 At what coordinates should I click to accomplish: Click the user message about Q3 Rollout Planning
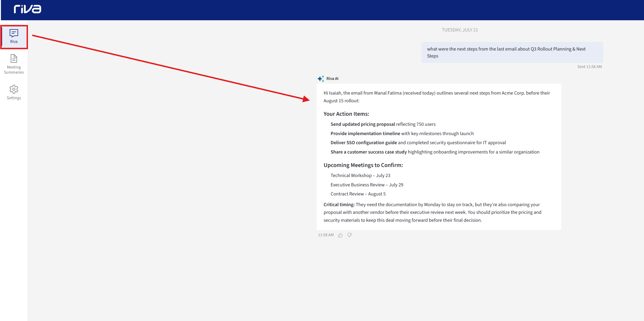click(512, 52)
